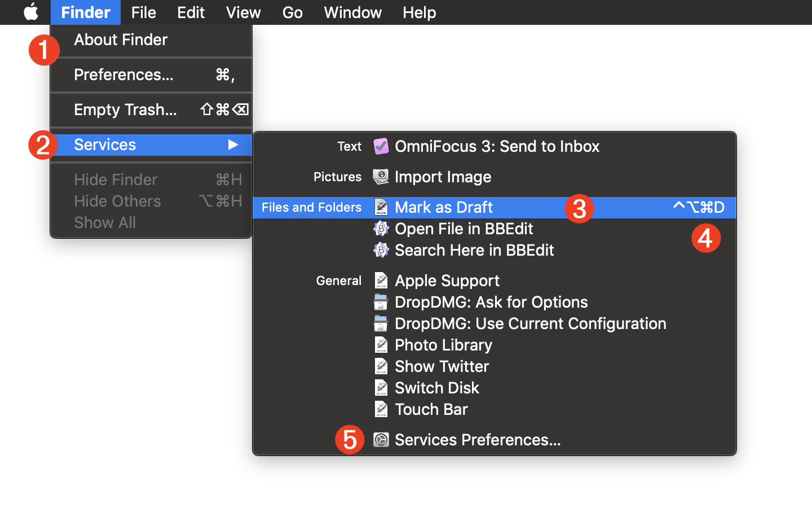
Task: Click the Open File in BBEdit icon
Action: tap(381, 229)
